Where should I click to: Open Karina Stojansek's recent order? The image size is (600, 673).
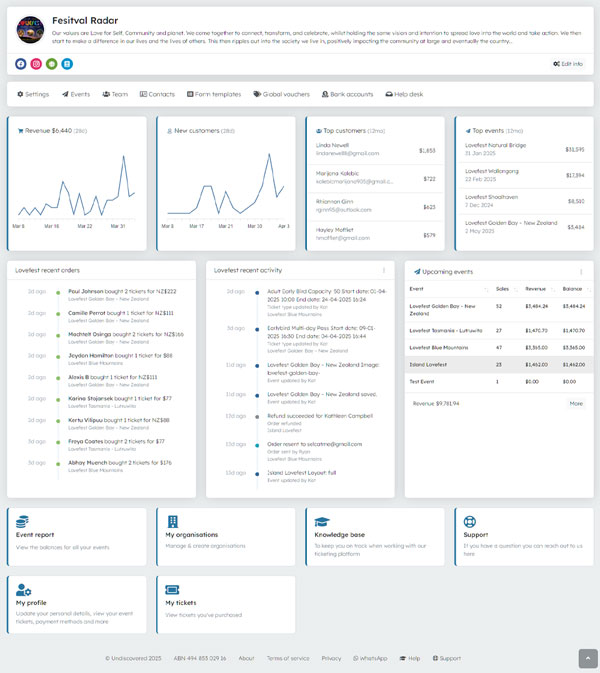point(120,402)
